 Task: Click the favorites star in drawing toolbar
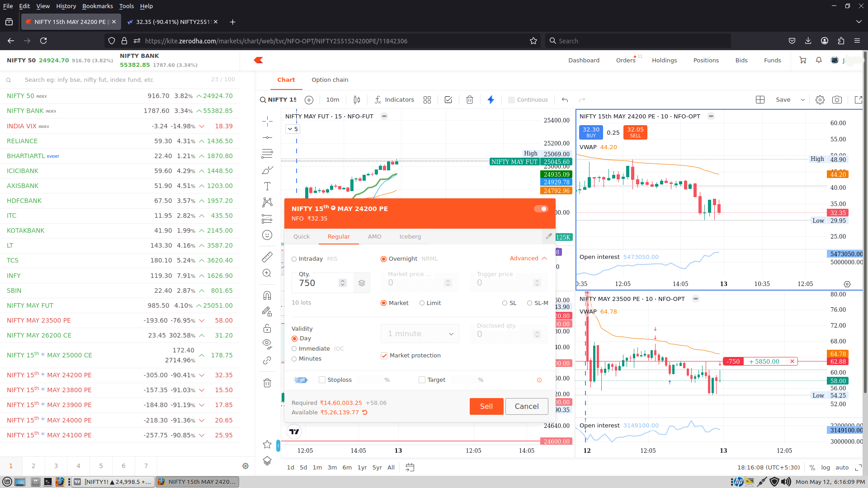pos(267,444)
